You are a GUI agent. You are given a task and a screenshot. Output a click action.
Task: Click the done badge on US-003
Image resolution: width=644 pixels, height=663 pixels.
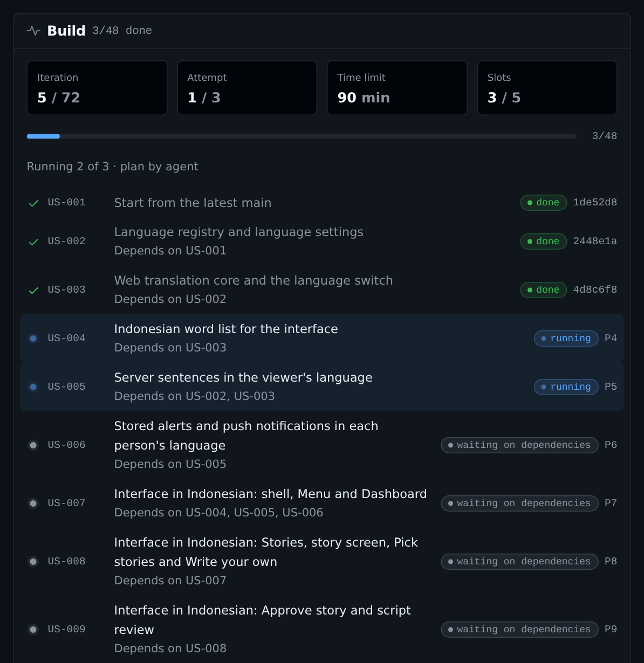[x=543, y=290]
